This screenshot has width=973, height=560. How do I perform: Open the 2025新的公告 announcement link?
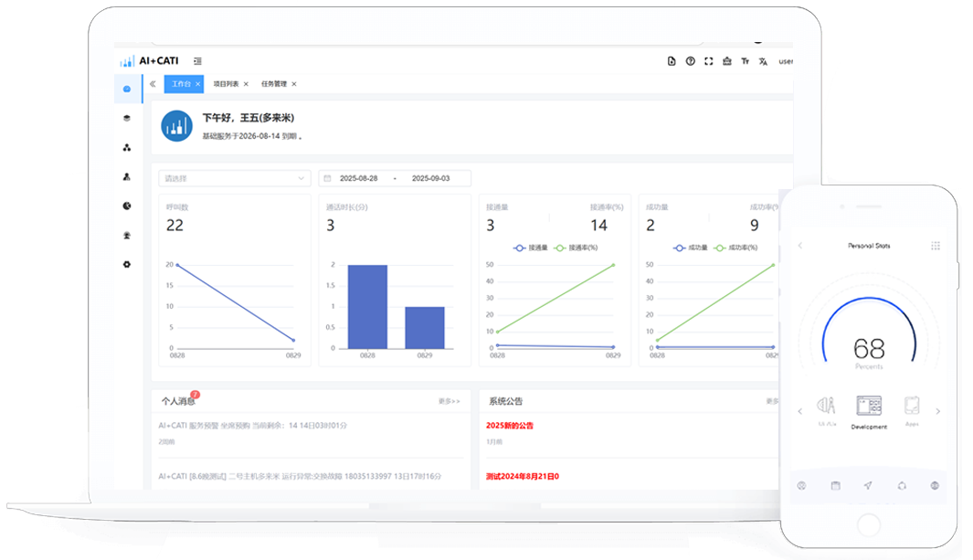point(510,425)
